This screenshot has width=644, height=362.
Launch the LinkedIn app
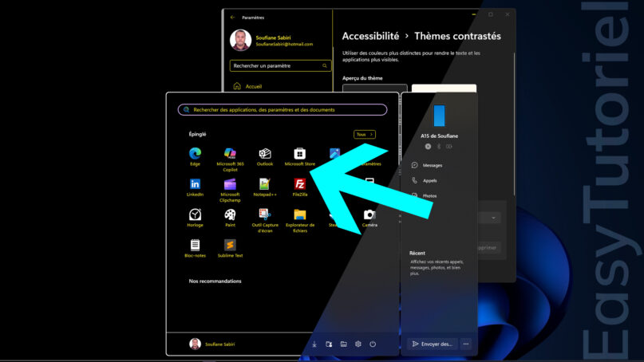pyautogui.click(x=195, y=187)
